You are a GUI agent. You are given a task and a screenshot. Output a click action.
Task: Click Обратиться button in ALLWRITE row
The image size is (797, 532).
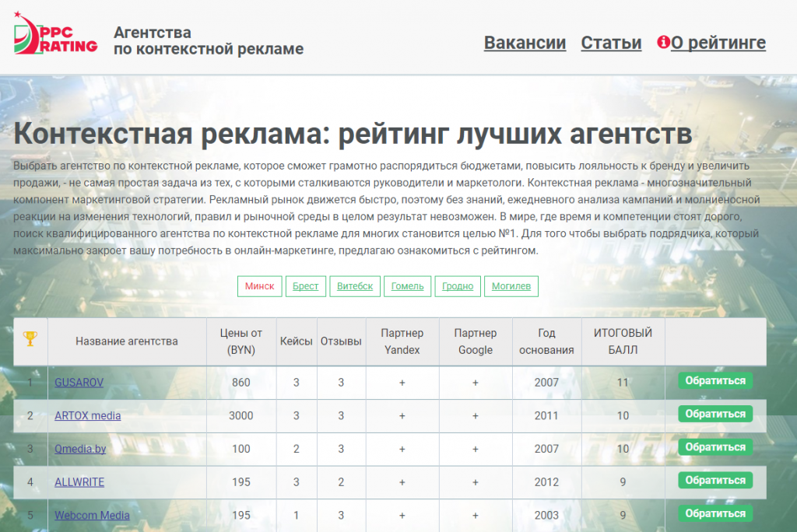click(x=715, y=480)
